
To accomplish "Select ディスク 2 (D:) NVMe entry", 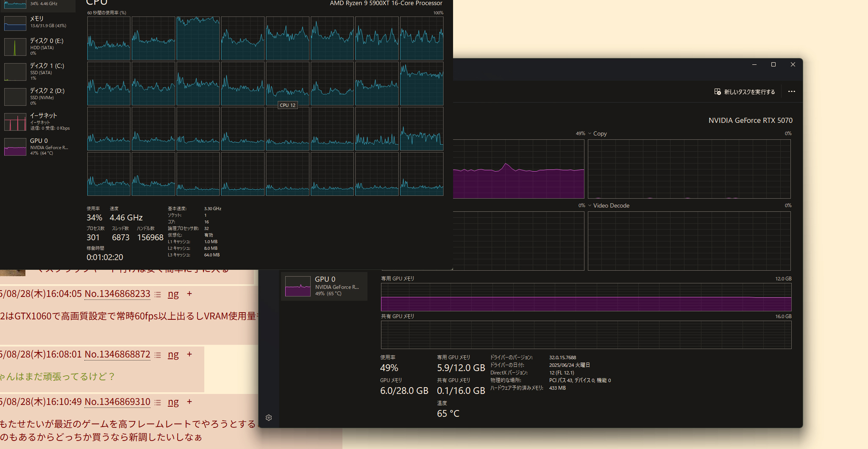I will (39, 97).
